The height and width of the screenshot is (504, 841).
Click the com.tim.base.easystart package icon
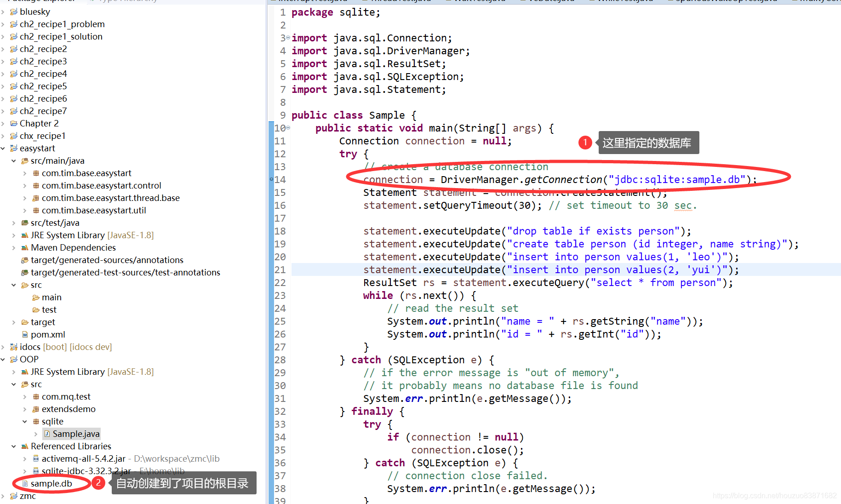click(36, 173)
